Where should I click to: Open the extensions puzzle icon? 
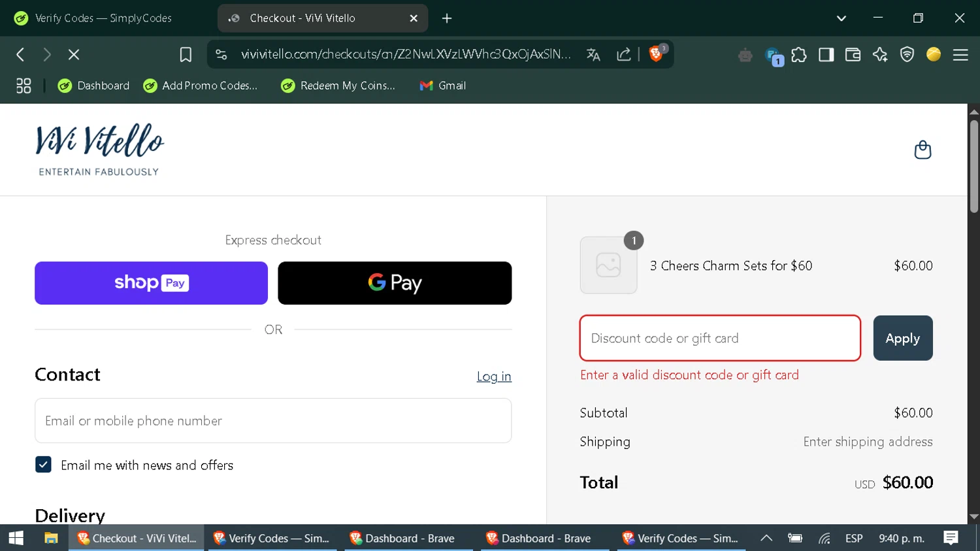coord(798,55)
